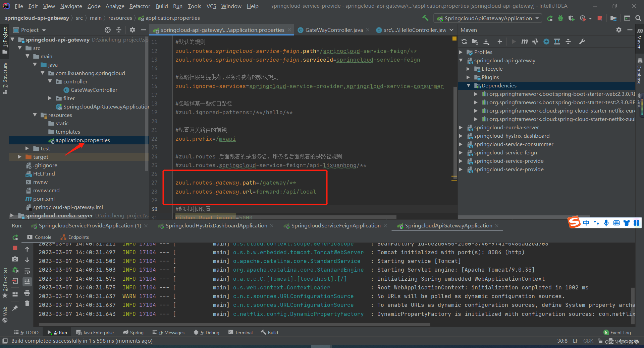The width and height of the screenshot is (644, 348).
Task: Open run configuration dropdown SpringcloudApiGatewayApplication
Action: tap(488, 18)
